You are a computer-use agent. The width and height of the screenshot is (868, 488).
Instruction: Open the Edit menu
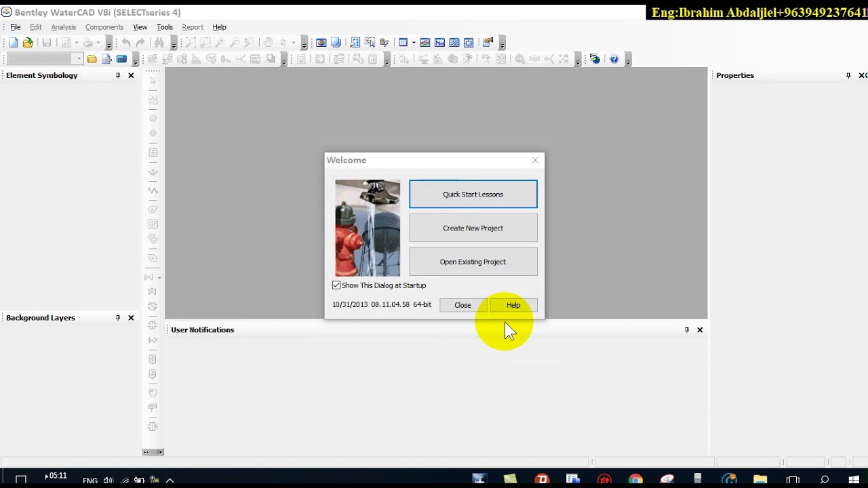point(36,27)
